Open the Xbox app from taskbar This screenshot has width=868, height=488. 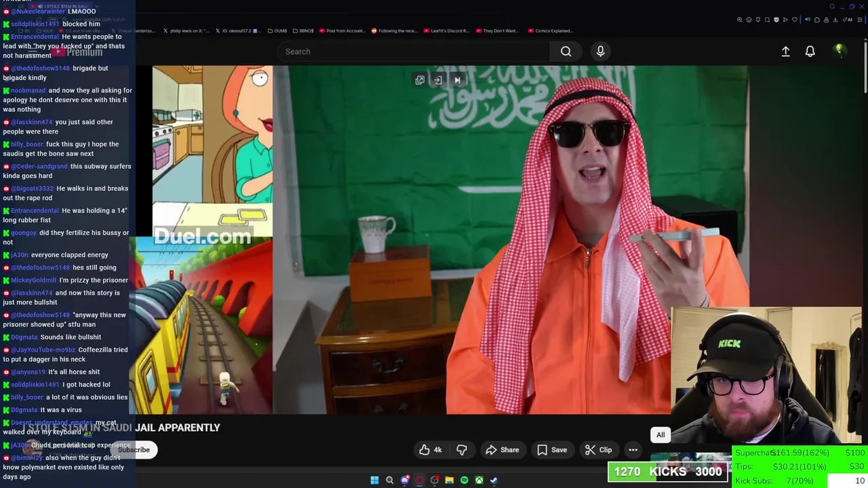tap(479, 481)
